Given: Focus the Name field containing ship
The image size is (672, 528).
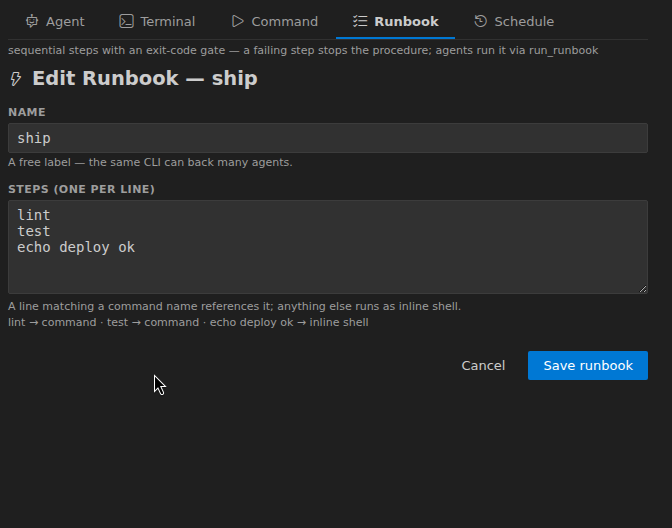Looking at the screenshot, I should coord(328,138).
